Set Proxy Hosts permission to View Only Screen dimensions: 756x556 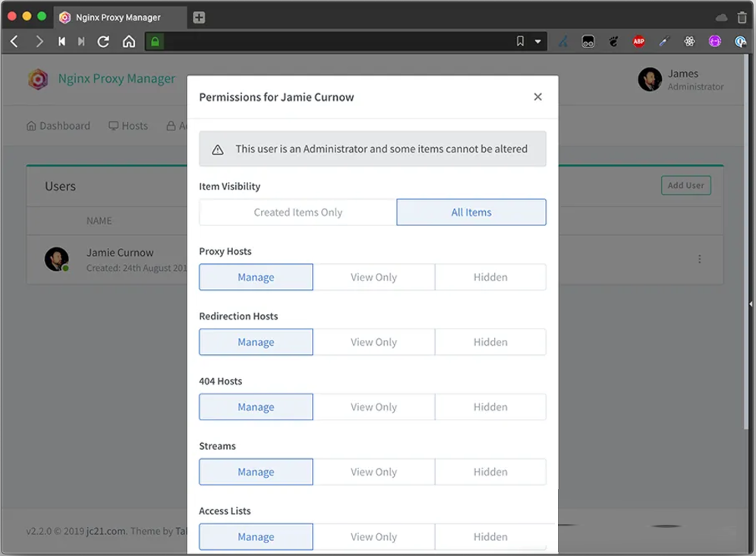[x=373, y=278]
